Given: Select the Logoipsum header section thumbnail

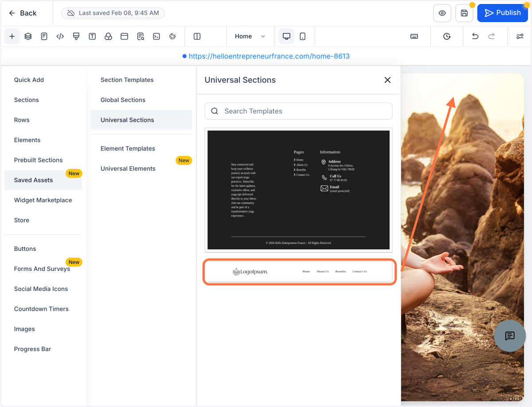Looking at the screenshot, I should pos(299,271).
